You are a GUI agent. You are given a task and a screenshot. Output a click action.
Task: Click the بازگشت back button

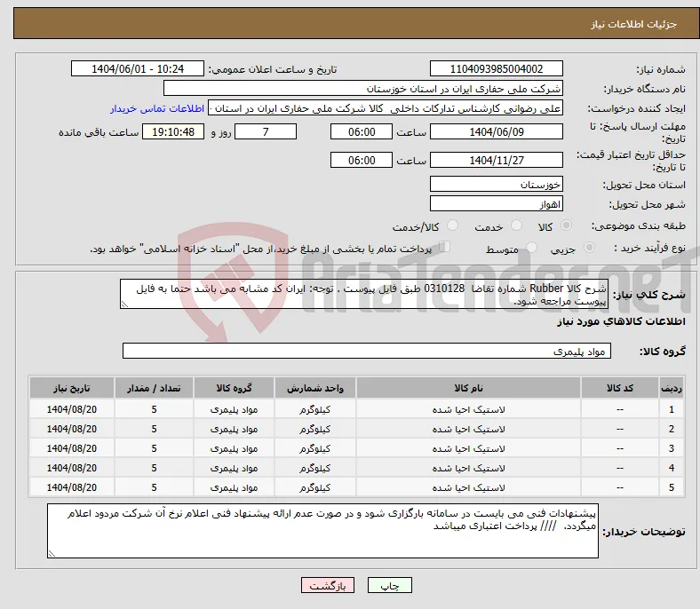pyautogui.click(x=328, y=585)
